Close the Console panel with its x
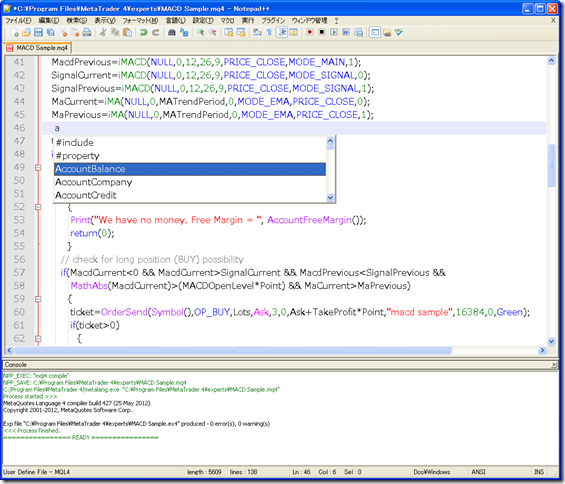 [554, 365]
